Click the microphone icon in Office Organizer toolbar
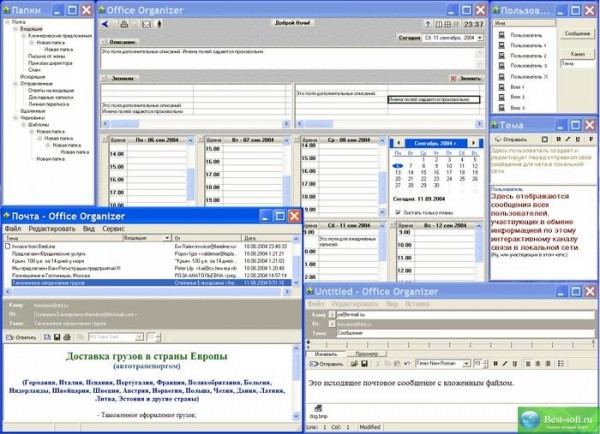The height and width of the screenshot is (434, 600). 159,24
